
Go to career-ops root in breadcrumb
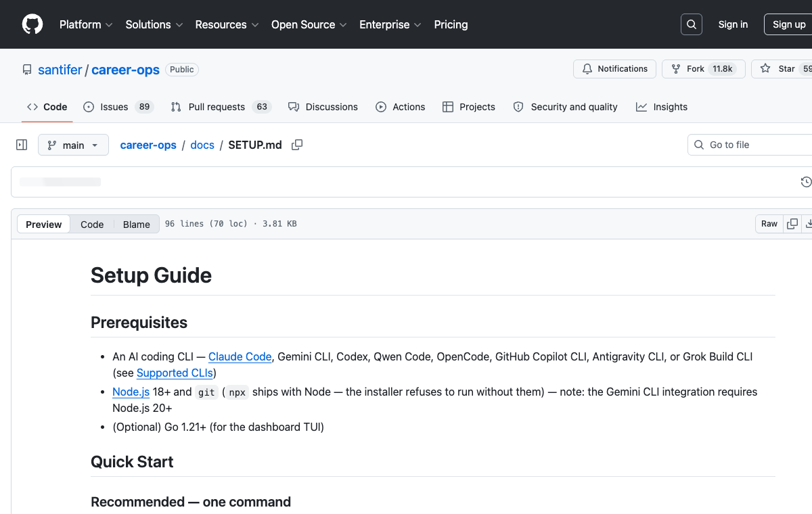tap(148, 145)
